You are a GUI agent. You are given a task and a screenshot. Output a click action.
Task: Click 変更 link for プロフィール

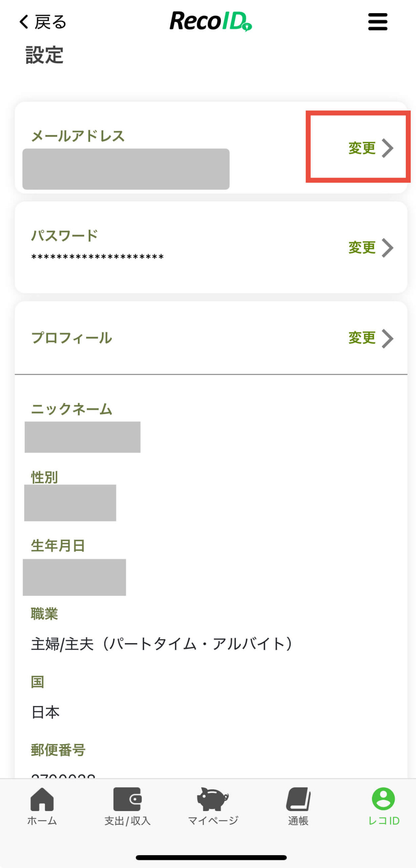click(362, 338)
